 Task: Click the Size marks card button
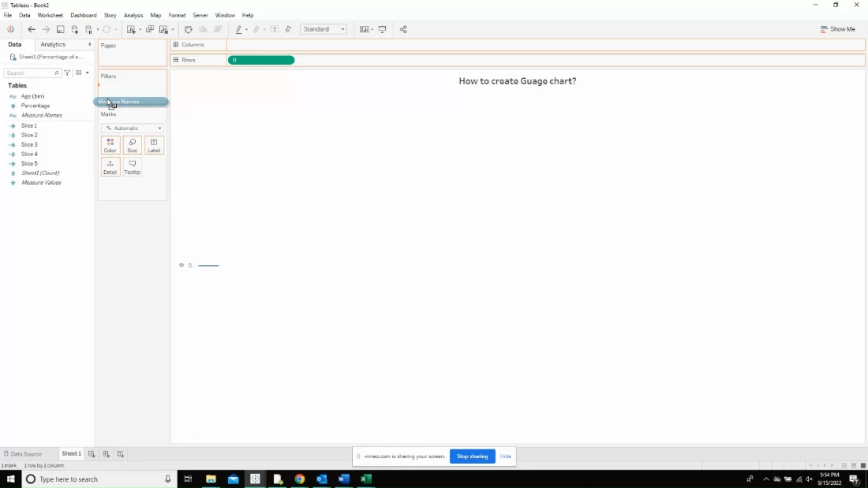(x=133, y=146)
